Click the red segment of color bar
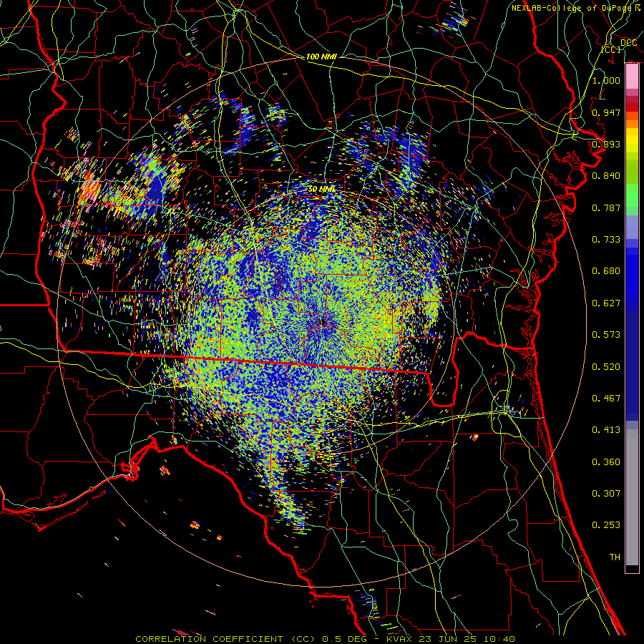644x644 pixels. pyautogui.click(x=632, y=107)
